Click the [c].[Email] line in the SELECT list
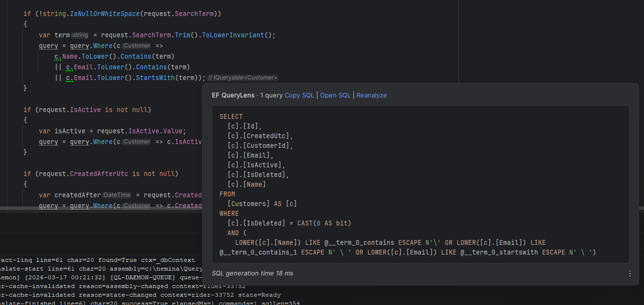 coord(251,156)
